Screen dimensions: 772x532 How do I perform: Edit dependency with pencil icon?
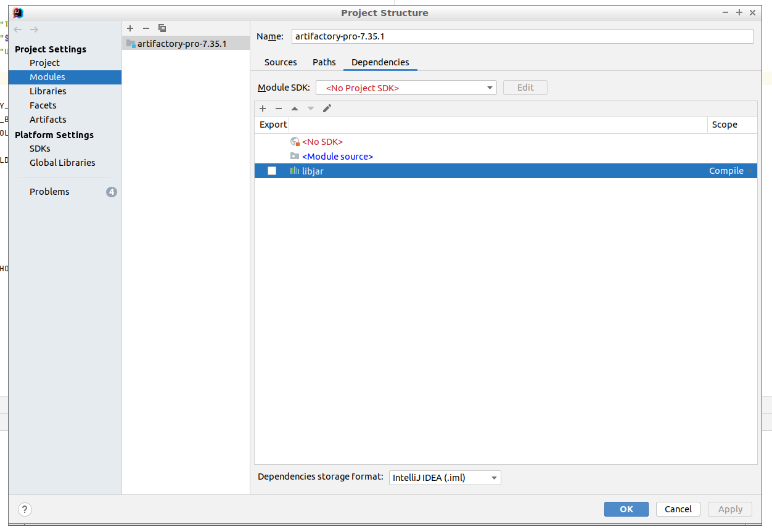pos(327,108)
